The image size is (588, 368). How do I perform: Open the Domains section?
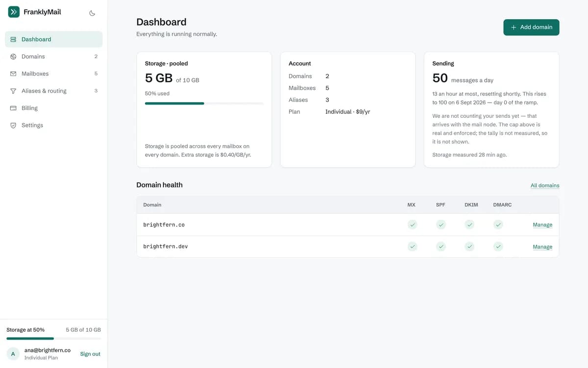pos(54,56)
